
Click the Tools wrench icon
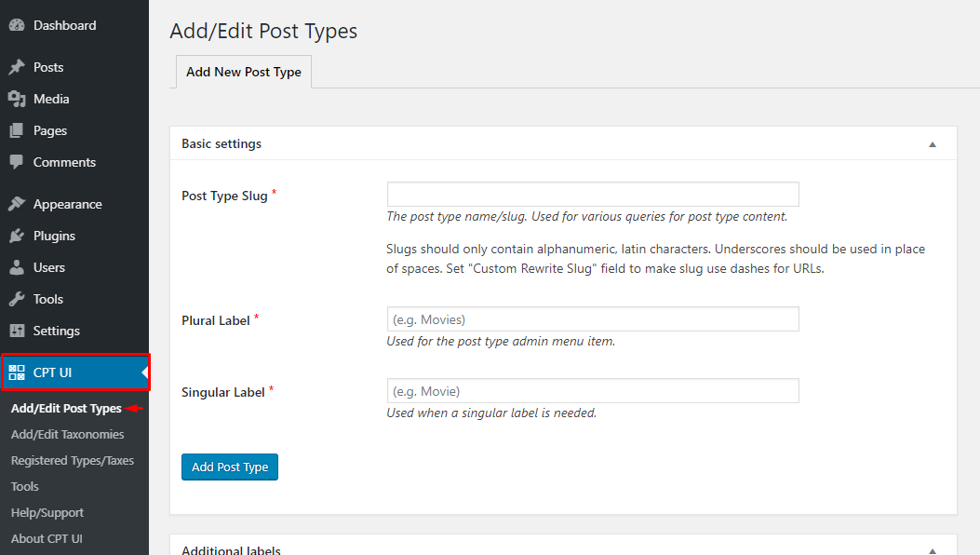click(x=17, y=300)
